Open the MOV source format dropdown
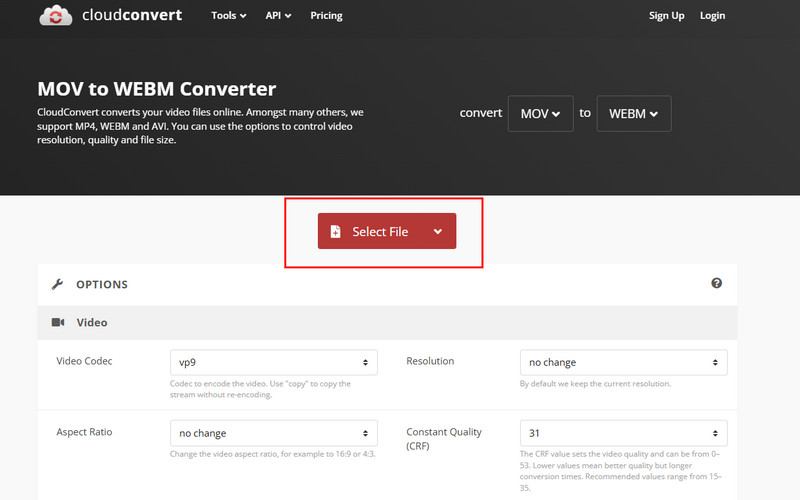Screen dimensions: 800x500 pyautogui.click(x=540, y=113)
